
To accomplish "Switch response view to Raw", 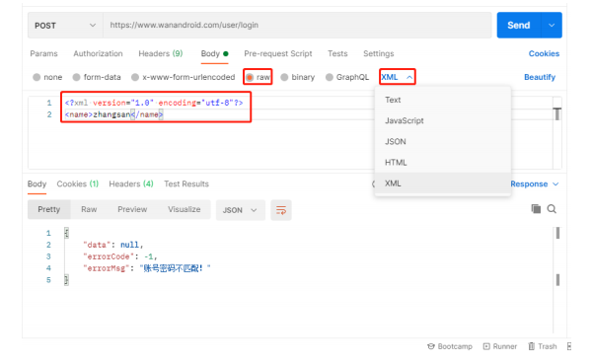I will pos(89,209).
